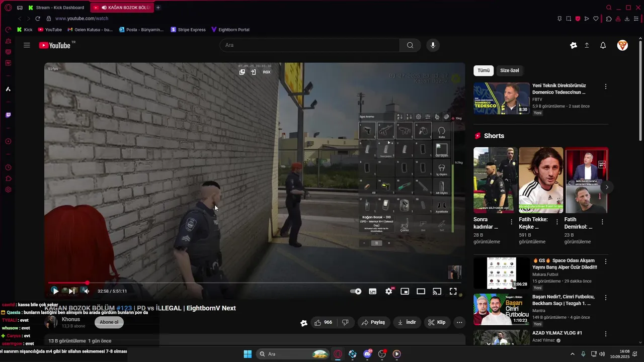Image resolution: width=644 pixels, height=362 pixels.
Task: Create a clip with Klip button
Action: [x=437, y=322]
